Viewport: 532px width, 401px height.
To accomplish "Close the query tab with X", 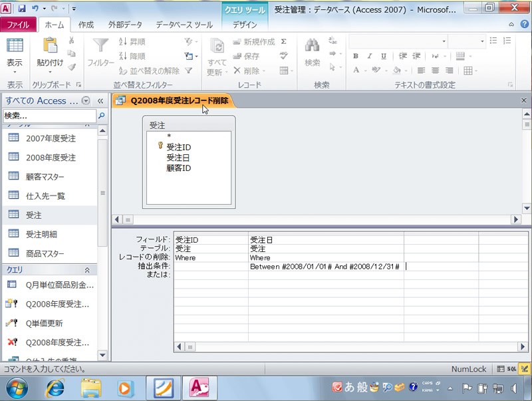I will point(523,100).
